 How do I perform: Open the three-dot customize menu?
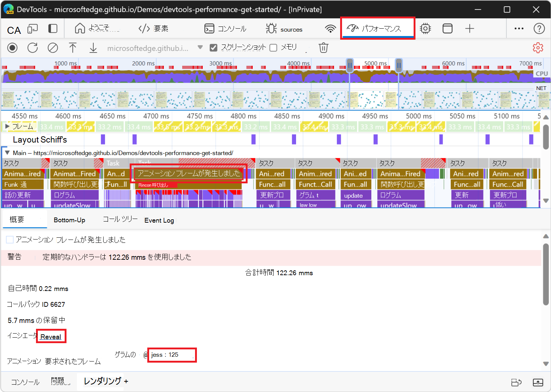click(x=519, y=29)
